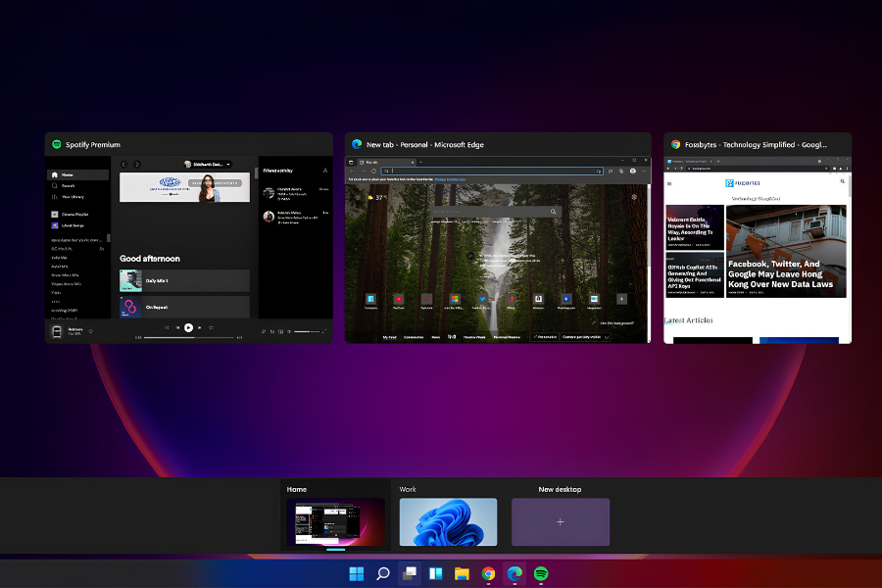Click the Spotify song progress bar
The image size is (882, 588).
189,337
